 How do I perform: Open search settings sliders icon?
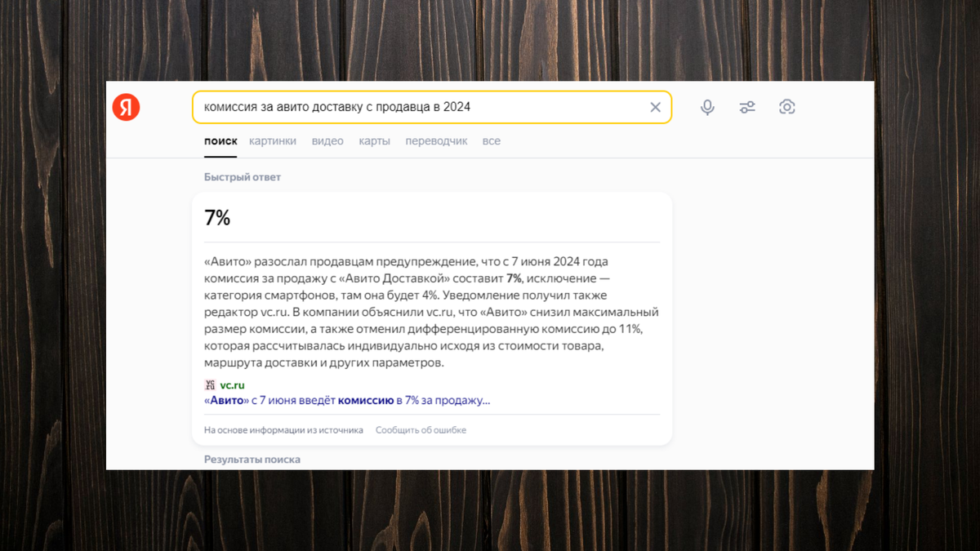pyautogui.click(x=747, y=107)
